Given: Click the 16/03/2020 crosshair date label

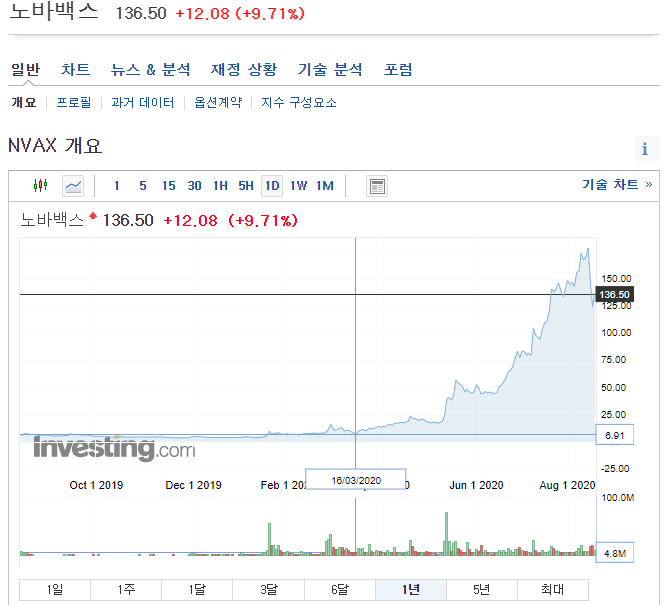Looking at the screenshot, I should click(x=356, y=479).
